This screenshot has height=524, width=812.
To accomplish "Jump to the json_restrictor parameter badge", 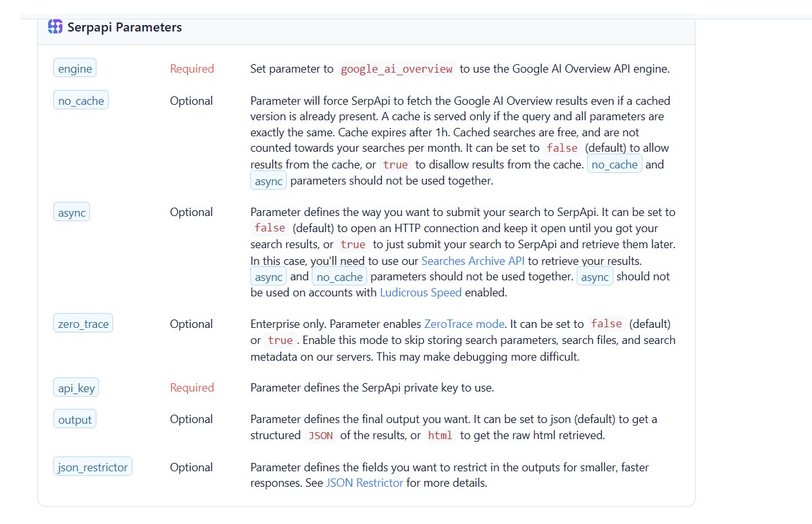I will tap(93, 467).
